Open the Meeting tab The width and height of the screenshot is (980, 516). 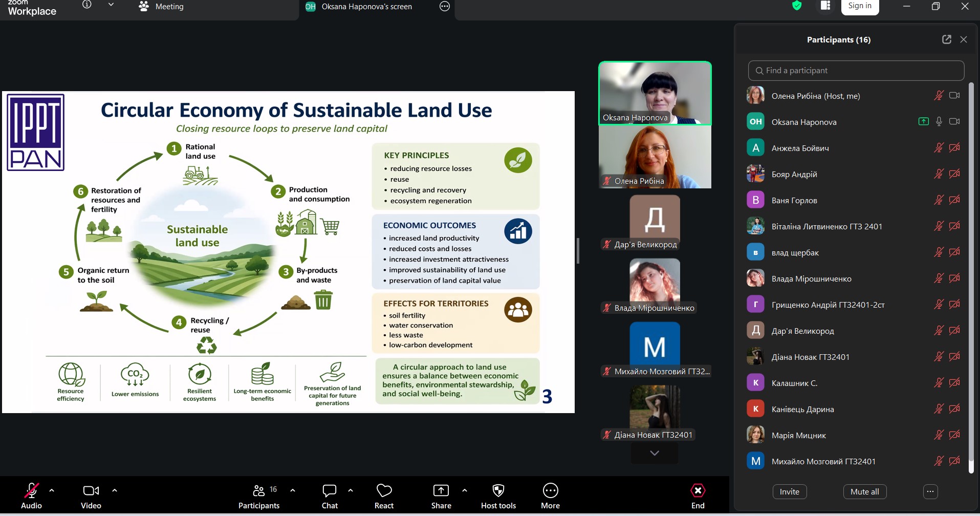click(161, 7)
